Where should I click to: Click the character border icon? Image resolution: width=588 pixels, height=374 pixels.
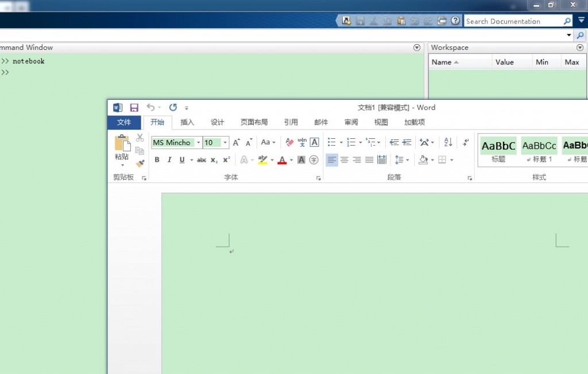(314, 142)
